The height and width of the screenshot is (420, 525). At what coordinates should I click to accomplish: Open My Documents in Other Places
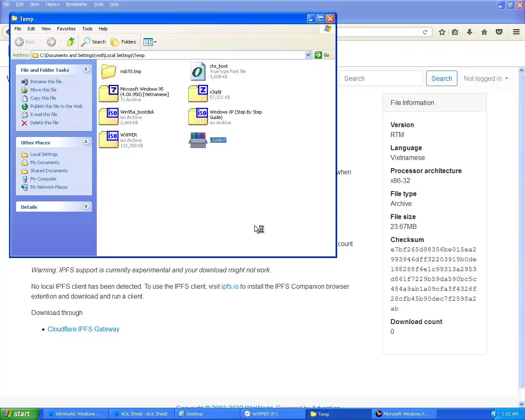[x=45, y=162]
